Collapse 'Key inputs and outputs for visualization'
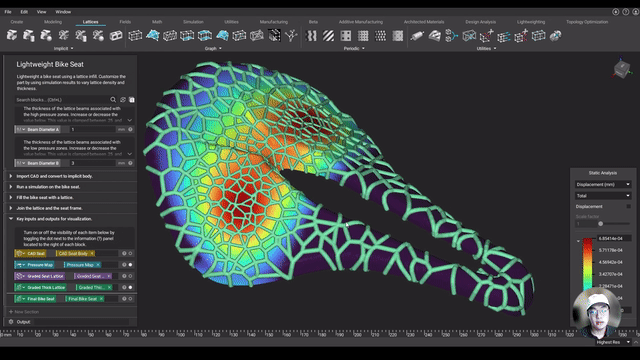The image size is (640, 360). 11,219
